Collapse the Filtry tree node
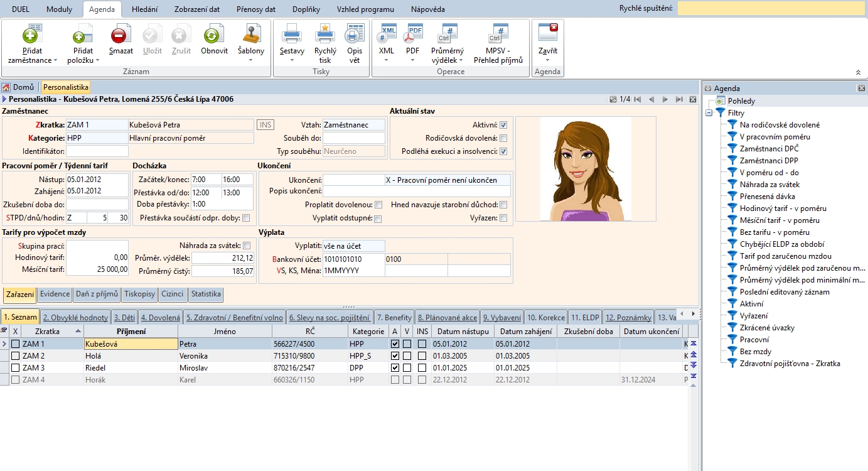Viewport: 868px width, 471px height. (709, 113)
